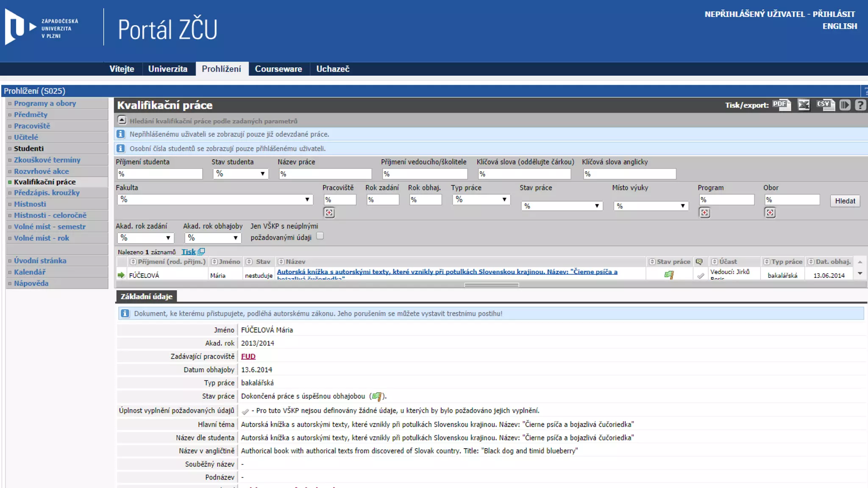Open the Pracoviště lookup picker icon

(329, 213)
